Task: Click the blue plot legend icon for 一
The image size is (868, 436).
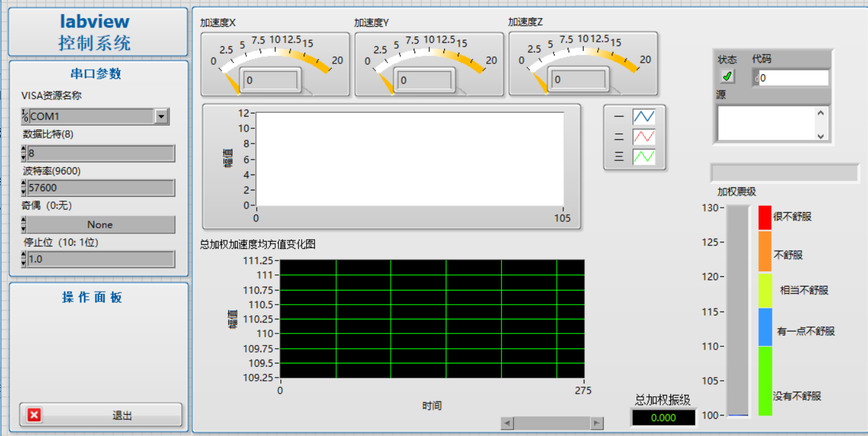Action: [x=643, y=117]
